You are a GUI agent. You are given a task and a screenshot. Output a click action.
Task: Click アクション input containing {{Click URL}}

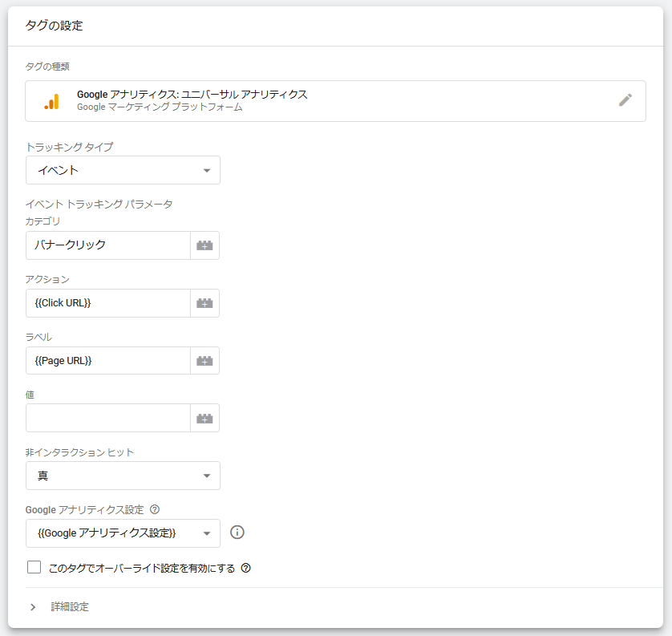pyautogui.click(x=108, y=303)
